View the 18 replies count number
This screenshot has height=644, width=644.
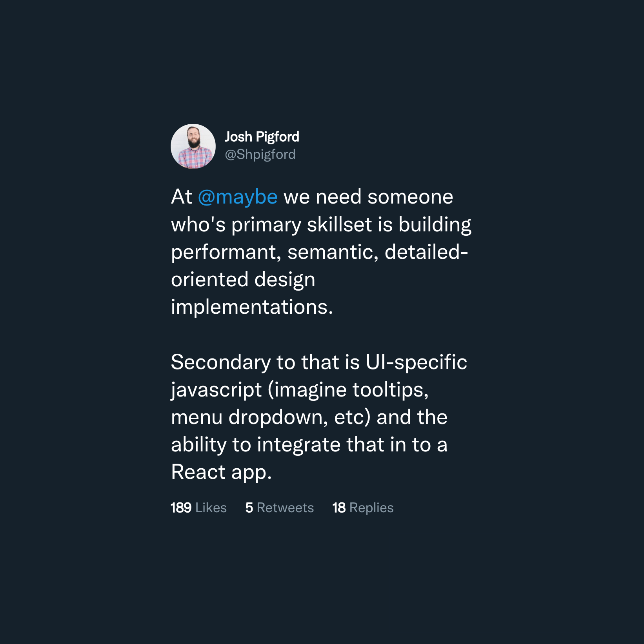pyautogui.click(x=339, y=508)
